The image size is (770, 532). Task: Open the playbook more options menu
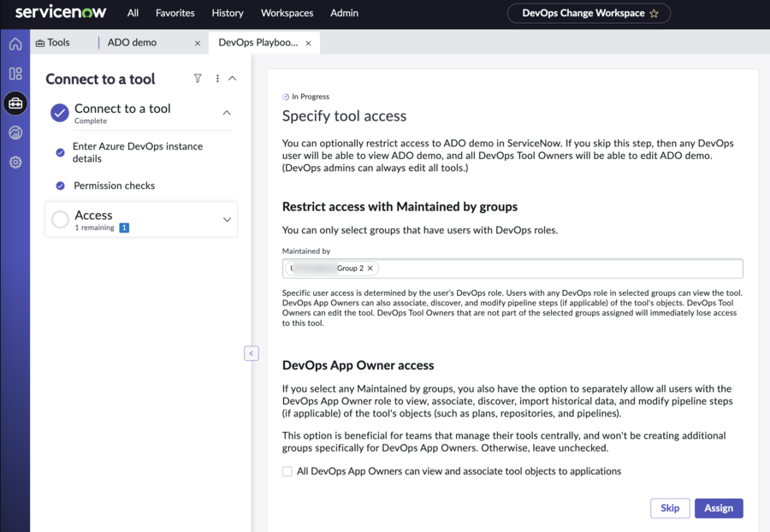pos(217,79)
